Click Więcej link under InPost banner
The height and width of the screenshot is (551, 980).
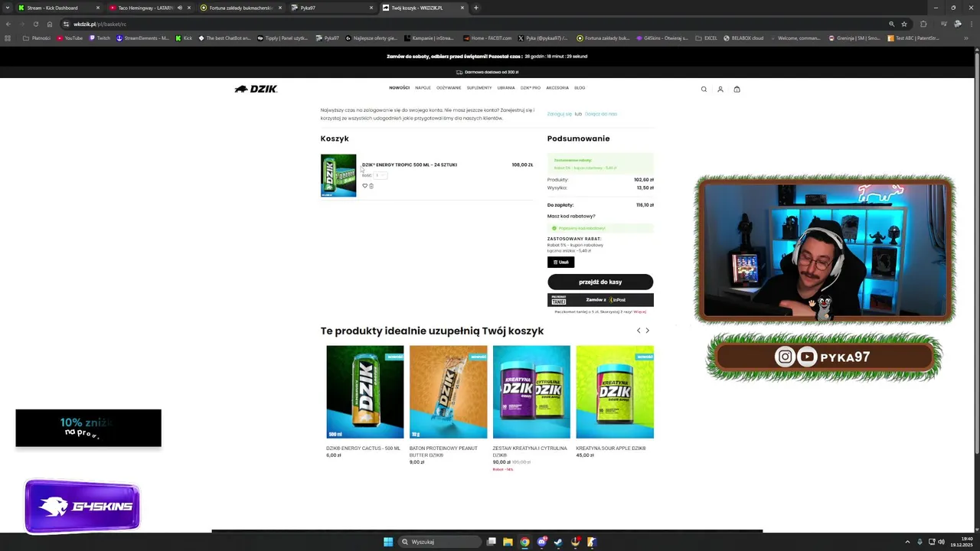(x=640, y=311)
